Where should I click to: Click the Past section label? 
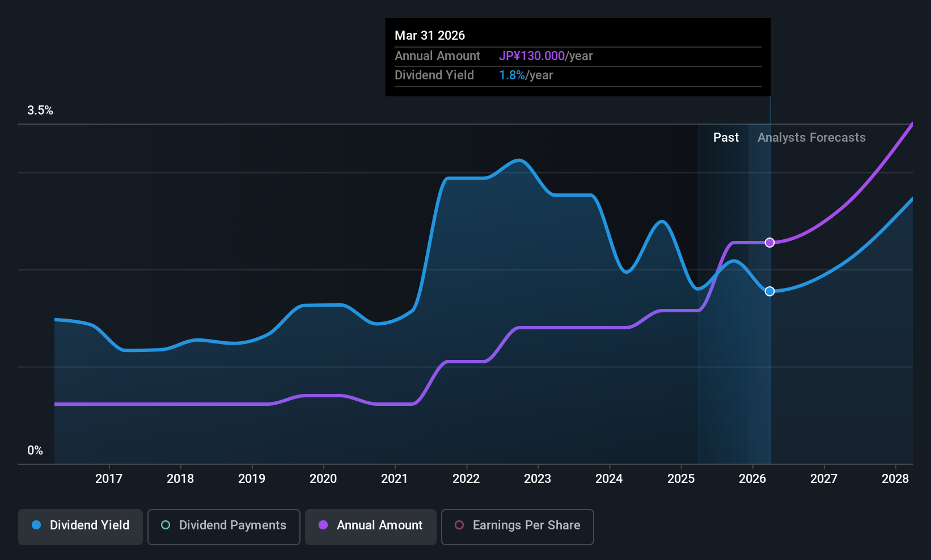point(726,138)
